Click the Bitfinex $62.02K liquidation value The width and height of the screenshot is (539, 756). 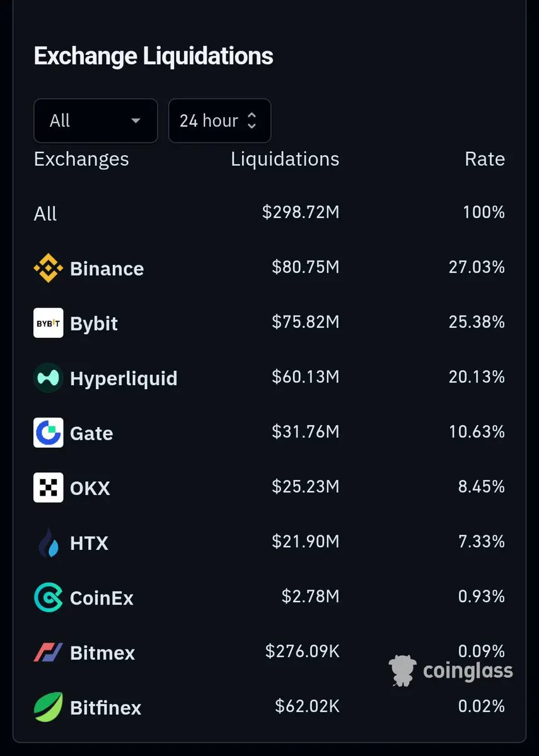(307, 706)
